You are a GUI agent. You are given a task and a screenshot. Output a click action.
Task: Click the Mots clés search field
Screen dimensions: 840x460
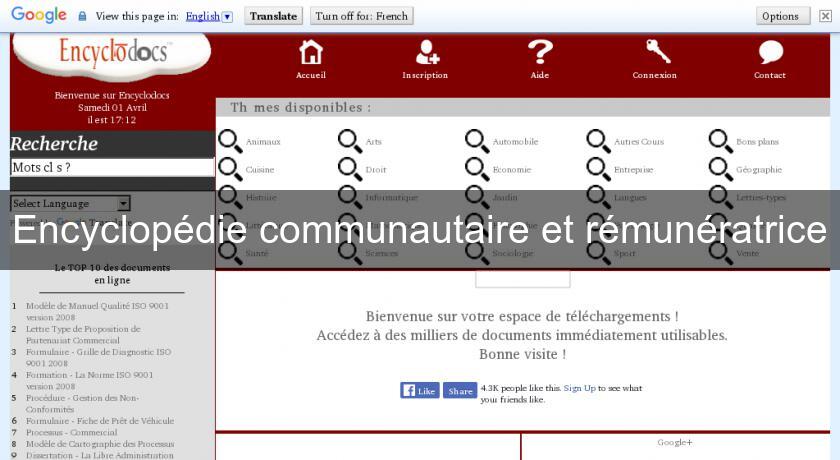[x=112, y=168]
